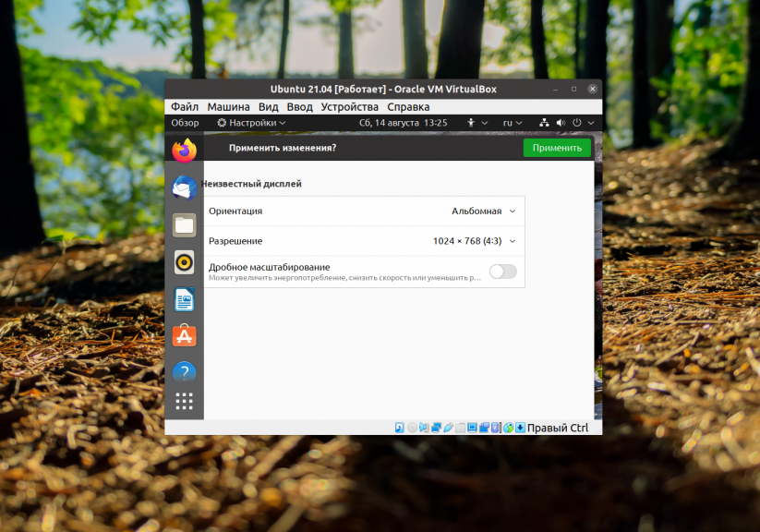
Task: Maximize the VirtualBox window
Action: [x=573, y=89]
